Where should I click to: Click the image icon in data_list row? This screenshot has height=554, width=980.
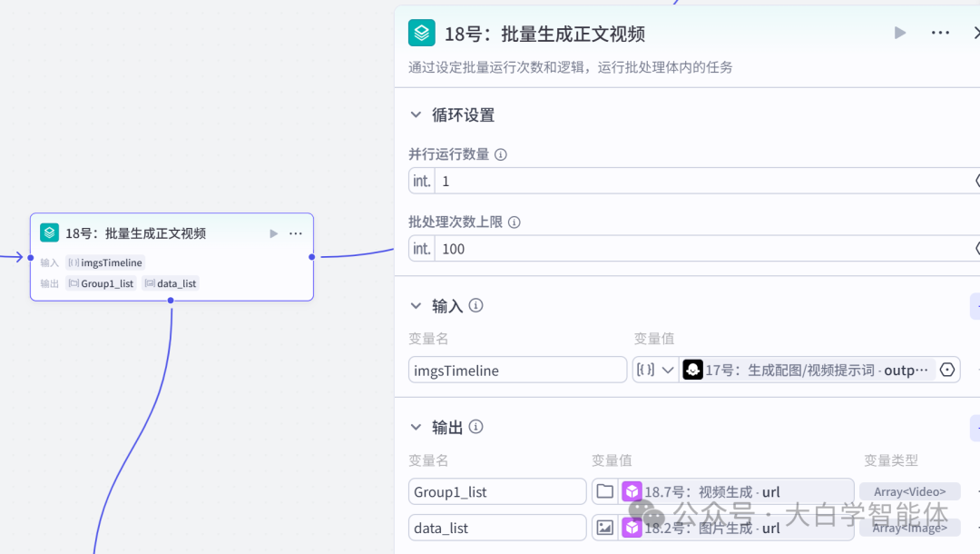click(x=604, y=528)
